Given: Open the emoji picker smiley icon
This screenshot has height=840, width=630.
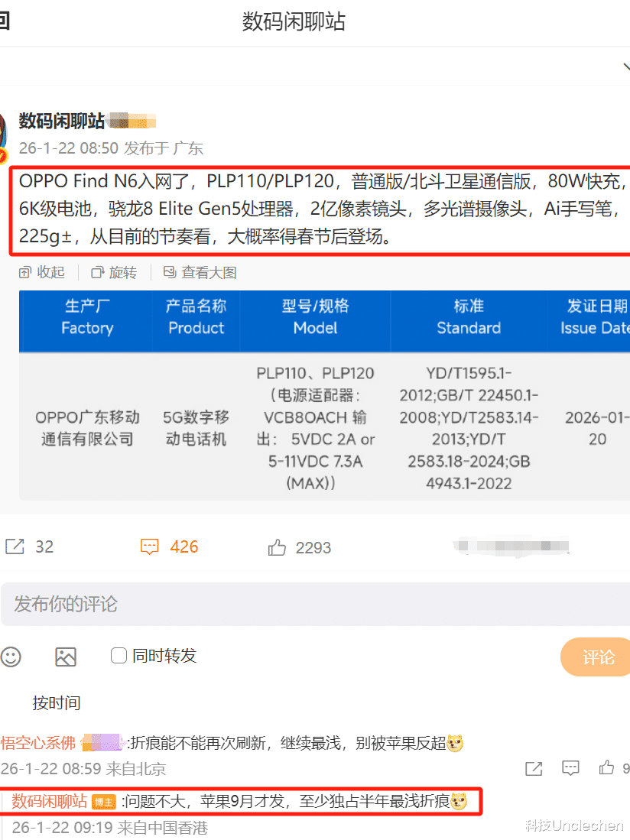Looking at the screenshot, I should click(x=11, y=657).
